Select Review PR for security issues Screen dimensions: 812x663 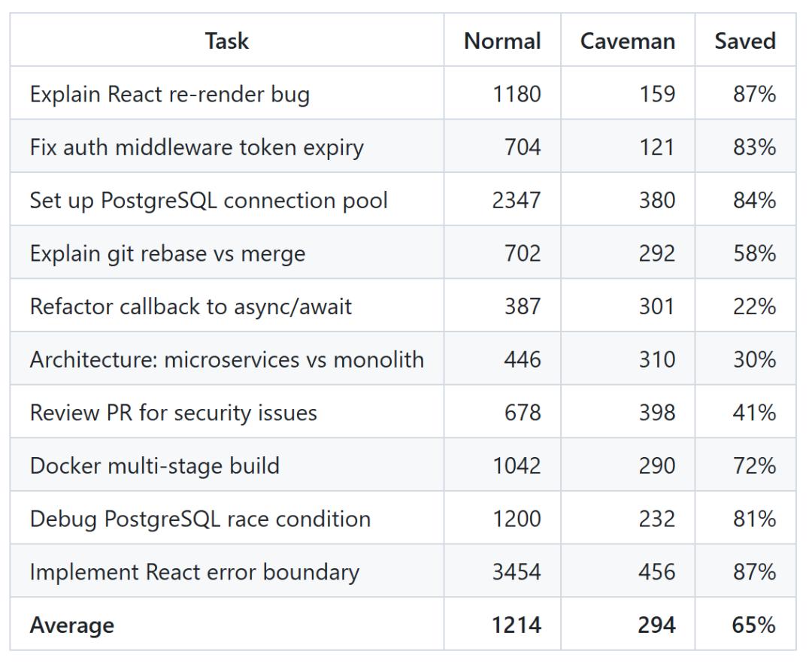[x=174, y=413]
